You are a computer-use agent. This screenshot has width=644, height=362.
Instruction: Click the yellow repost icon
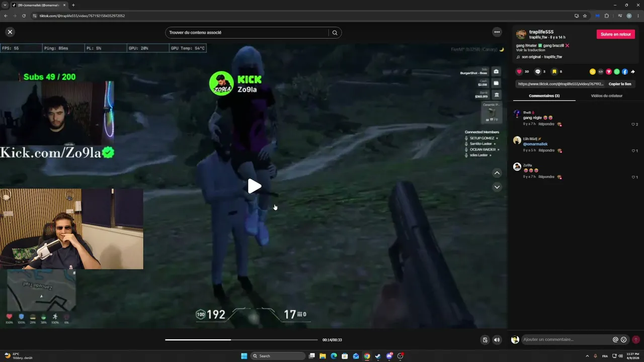point(593,72)
